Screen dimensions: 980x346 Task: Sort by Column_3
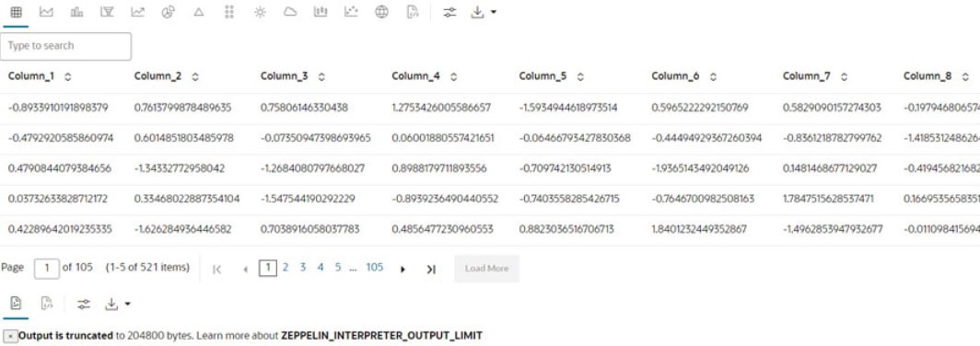point(321,76)
